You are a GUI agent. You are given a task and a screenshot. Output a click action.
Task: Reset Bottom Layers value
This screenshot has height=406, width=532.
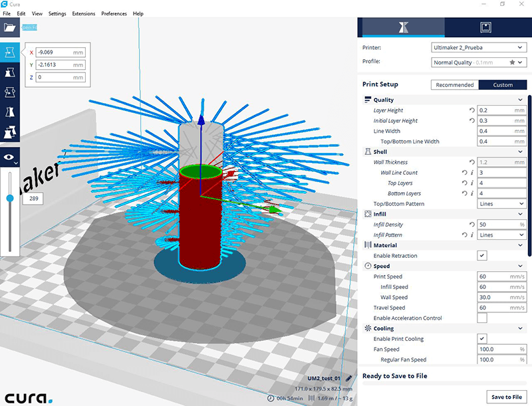(464, 193)
